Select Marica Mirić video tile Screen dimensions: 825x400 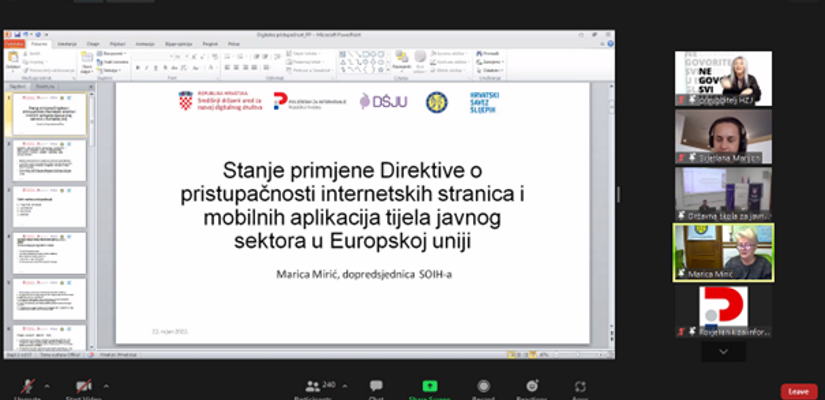pyautogui.click(x=723, y=252)
